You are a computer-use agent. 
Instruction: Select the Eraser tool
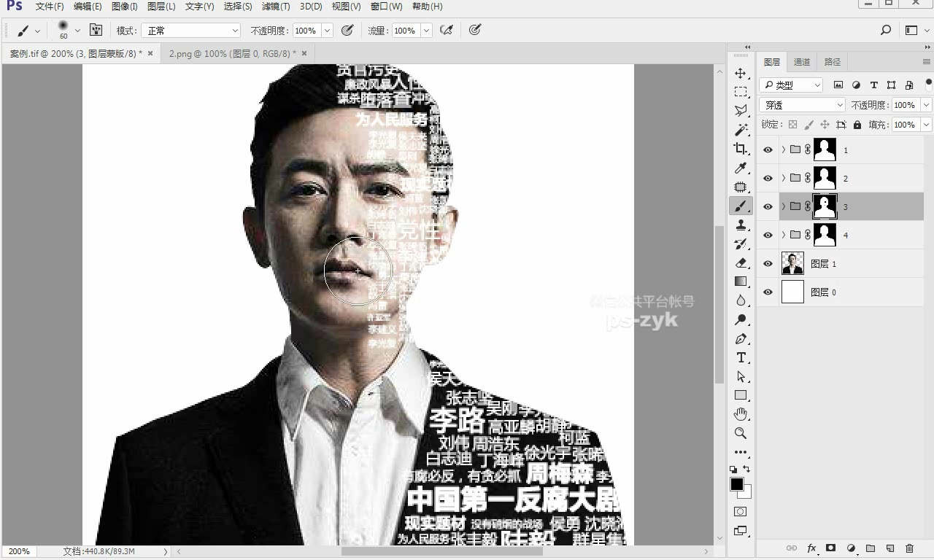[x=741, y=262]
